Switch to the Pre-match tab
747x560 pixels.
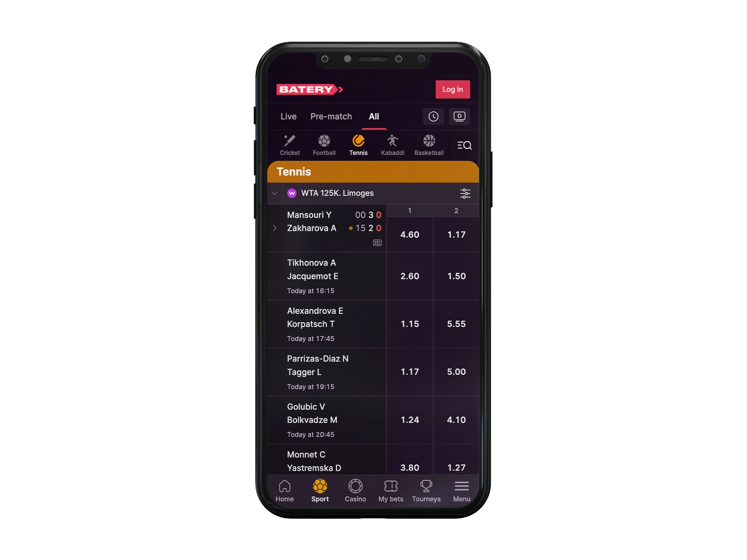[x=331, y=116]
